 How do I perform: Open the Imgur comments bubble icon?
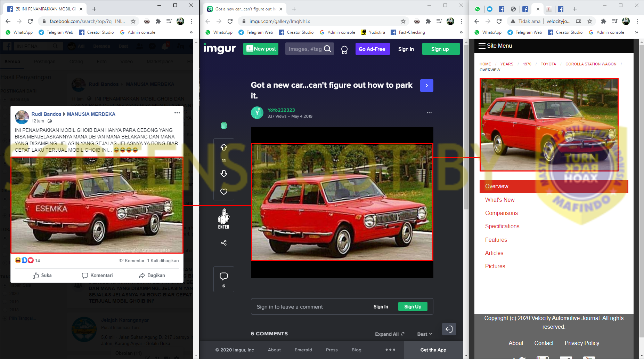coord(224,277)
